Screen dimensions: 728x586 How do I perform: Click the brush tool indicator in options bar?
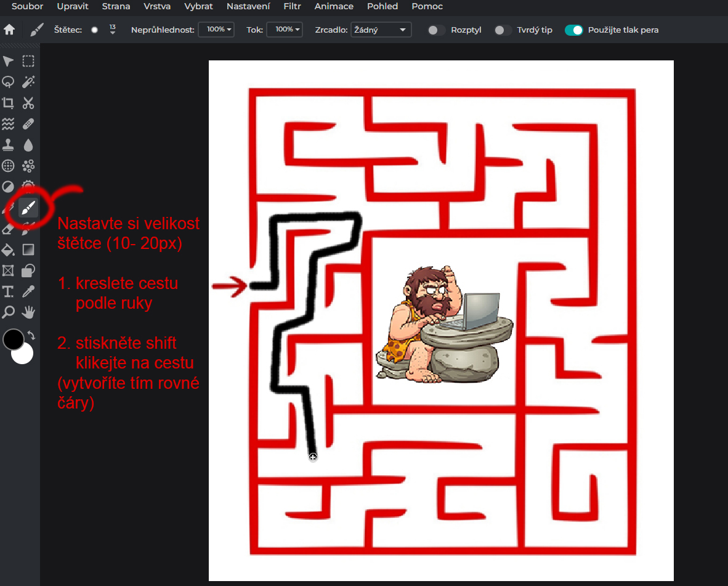(36, 30)
